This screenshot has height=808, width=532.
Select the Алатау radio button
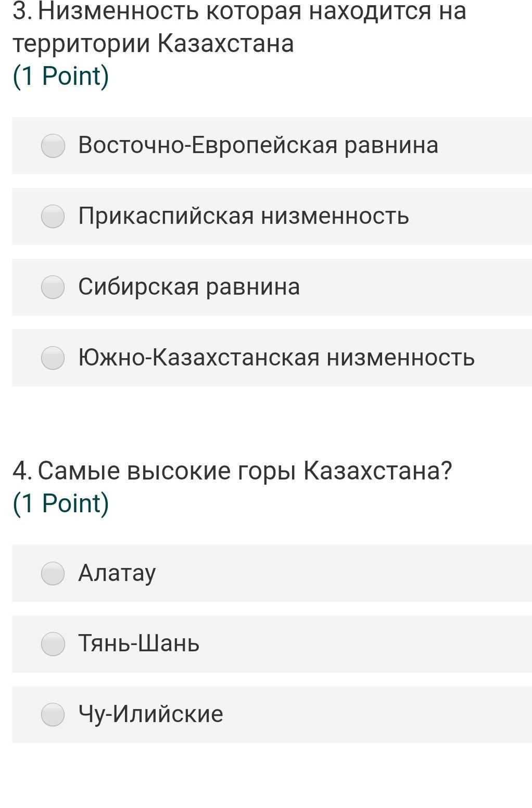(53, 574)
